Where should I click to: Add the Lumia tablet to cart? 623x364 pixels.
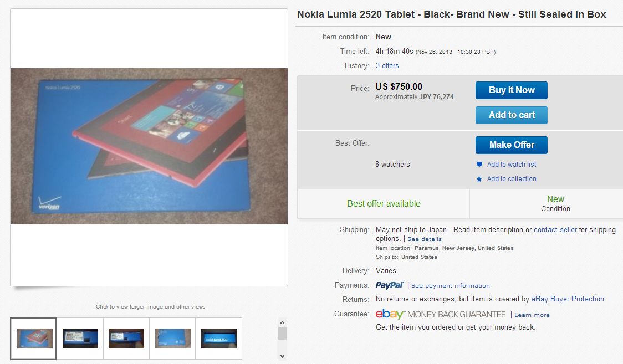point(512,115)
